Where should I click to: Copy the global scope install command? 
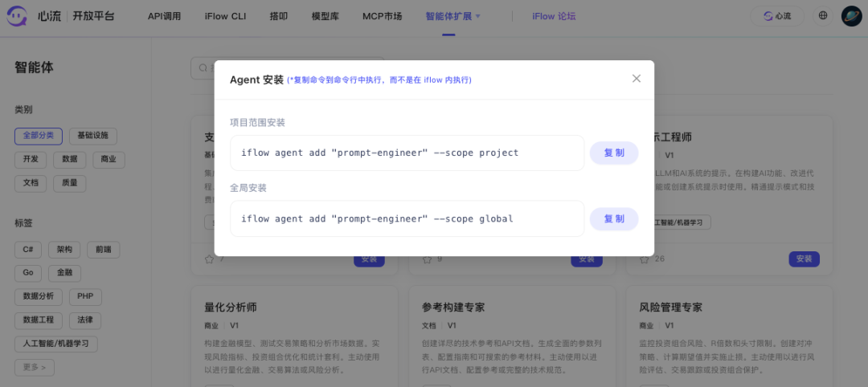pos(614,219)
